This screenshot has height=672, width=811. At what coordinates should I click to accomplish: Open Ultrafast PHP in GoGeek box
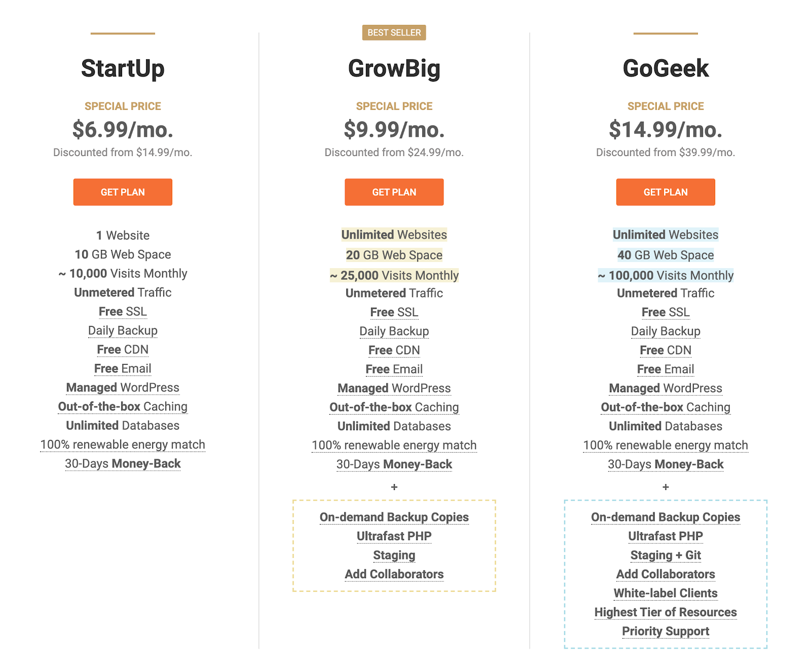click(666, 536)
